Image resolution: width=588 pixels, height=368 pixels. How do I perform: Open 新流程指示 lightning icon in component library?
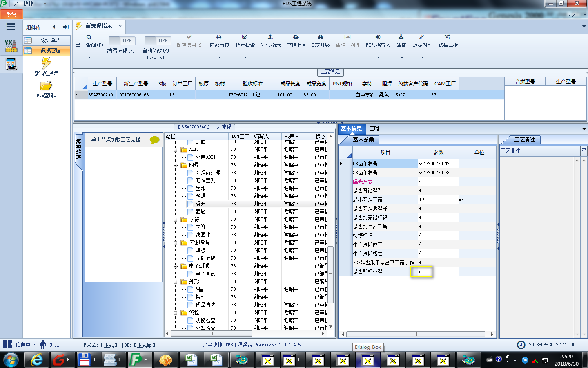click(46, 63)
